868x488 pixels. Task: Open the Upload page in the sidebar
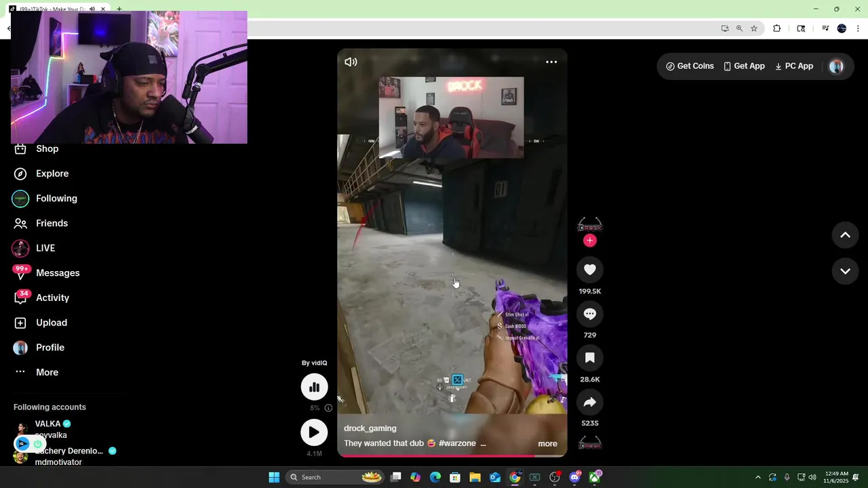52,323
